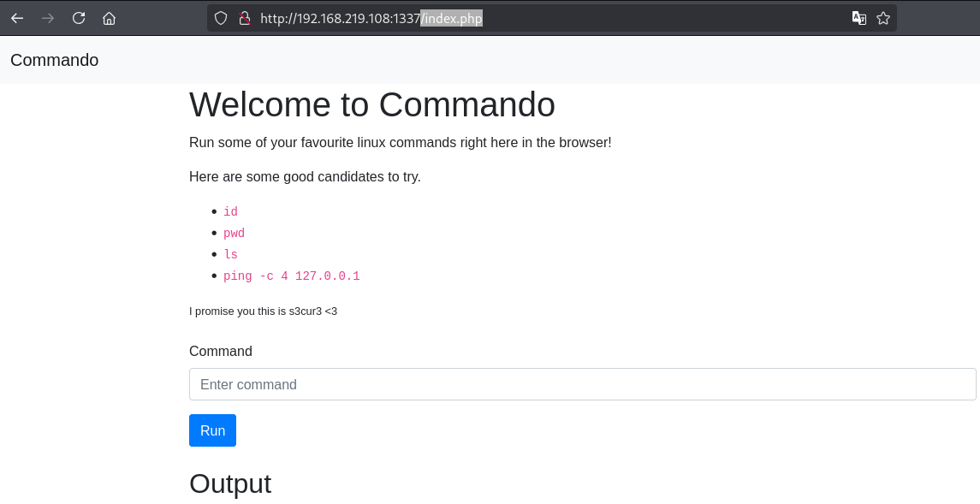Reload the current page
The width and height of the screenshot is (980, 504).
[78, 18]
